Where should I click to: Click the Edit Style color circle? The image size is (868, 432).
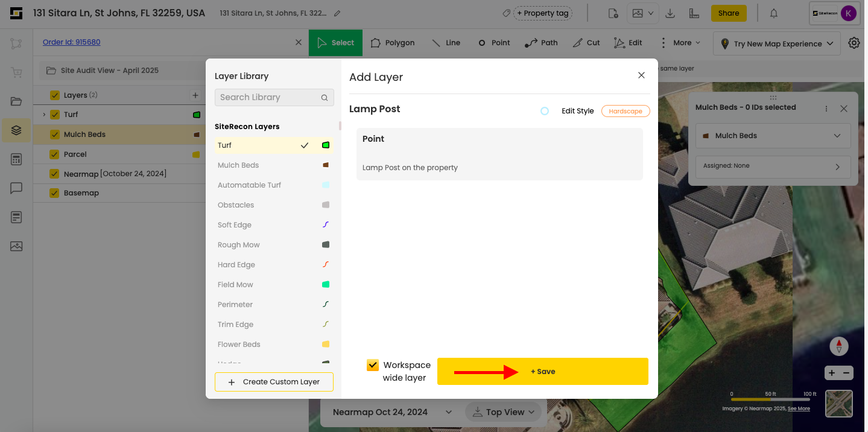(x=545, y=111)
